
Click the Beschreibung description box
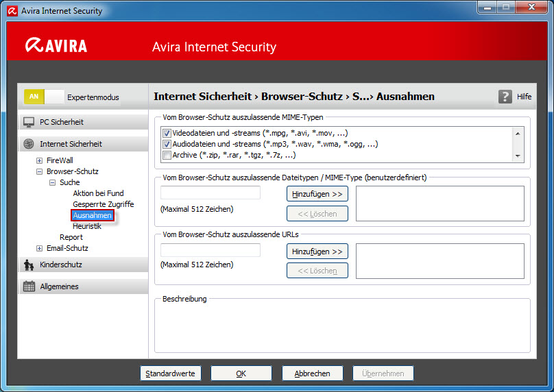(x=342, y=327)
